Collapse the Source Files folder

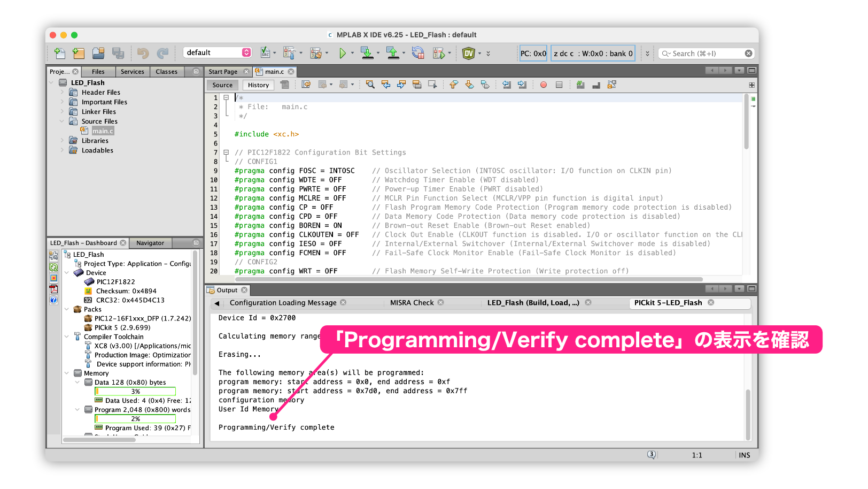click(62, 121)
